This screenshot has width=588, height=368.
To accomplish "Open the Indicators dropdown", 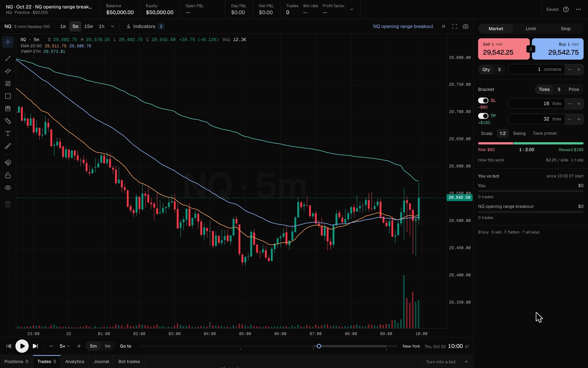I will pos(145,26).
